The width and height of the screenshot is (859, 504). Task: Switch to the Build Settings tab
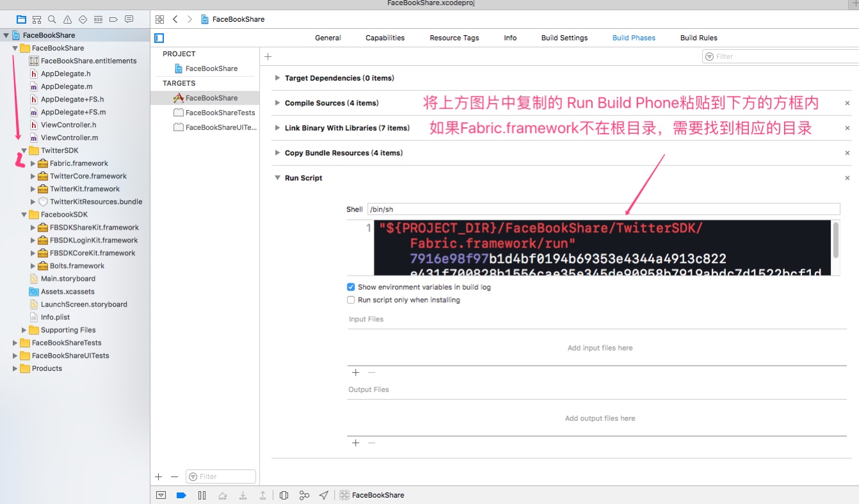564,38
